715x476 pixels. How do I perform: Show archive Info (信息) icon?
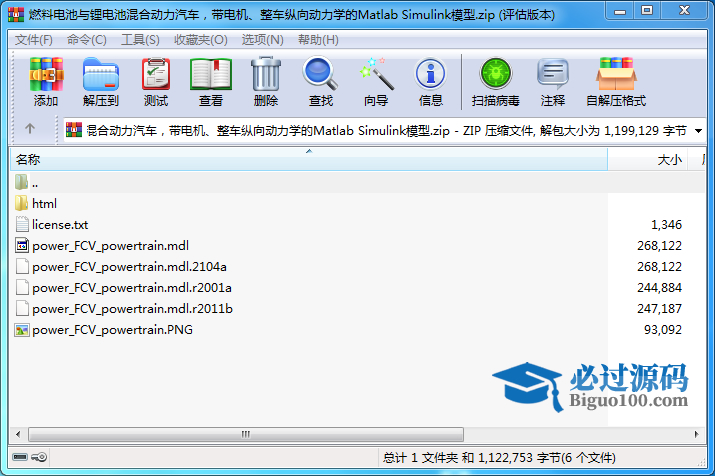[430, 73]
